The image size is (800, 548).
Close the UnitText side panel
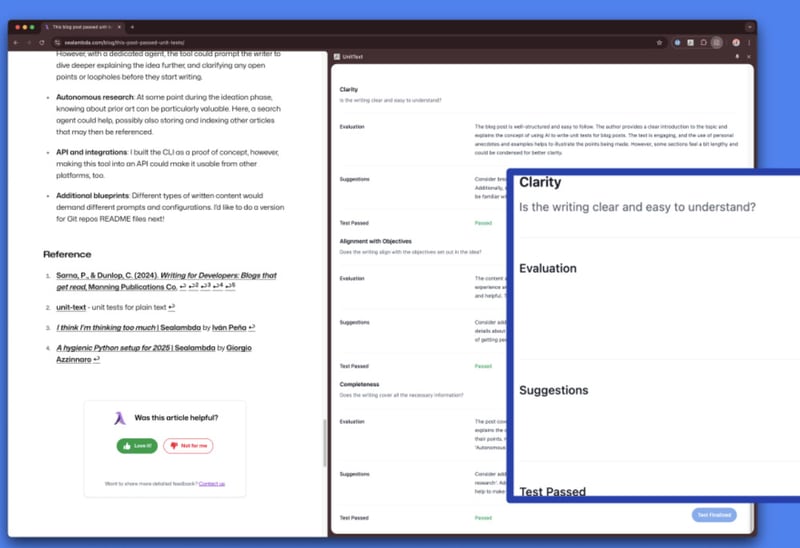(749, 57)
